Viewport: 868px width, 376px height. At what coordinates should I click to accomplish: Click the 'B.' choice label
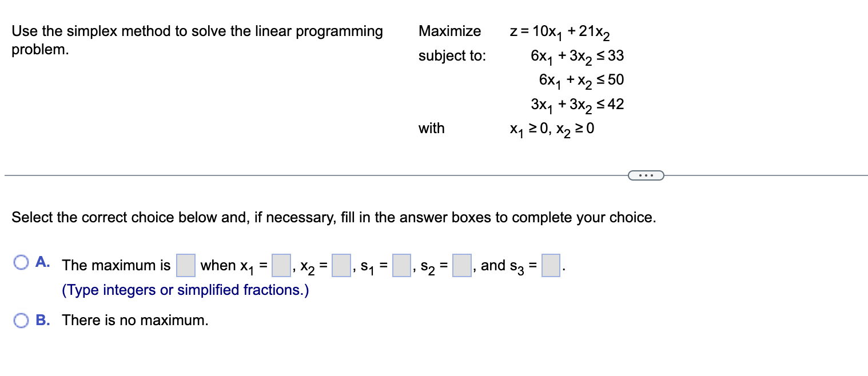43,320
